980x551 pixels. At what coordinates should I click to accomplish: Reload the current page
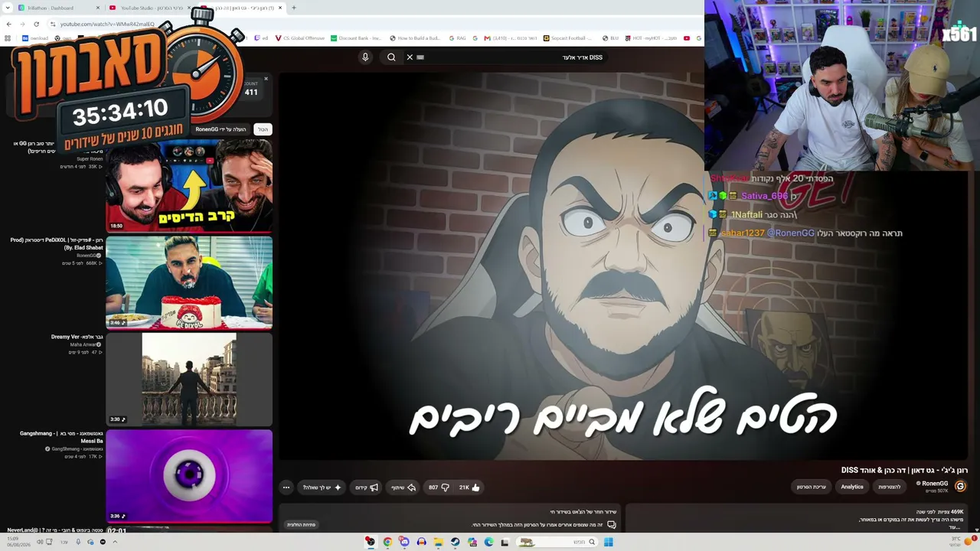coord(36,24)
